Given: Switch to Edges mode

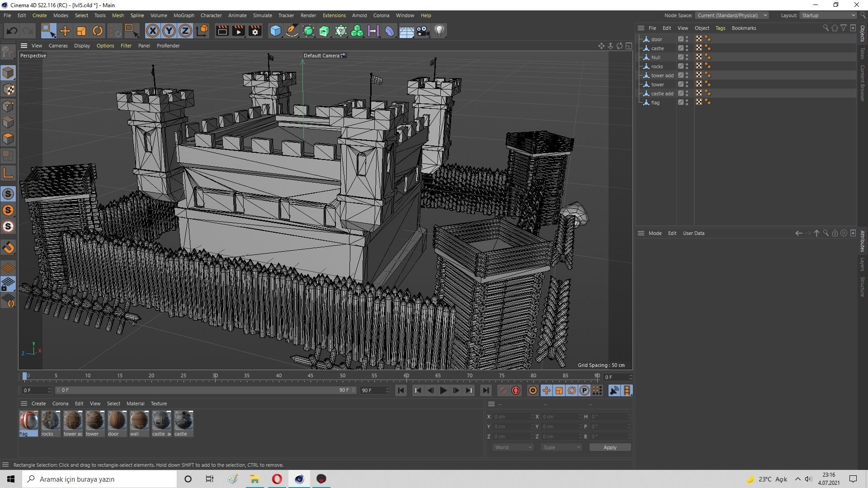Looking at the screenshot, I should pos(8,122).
